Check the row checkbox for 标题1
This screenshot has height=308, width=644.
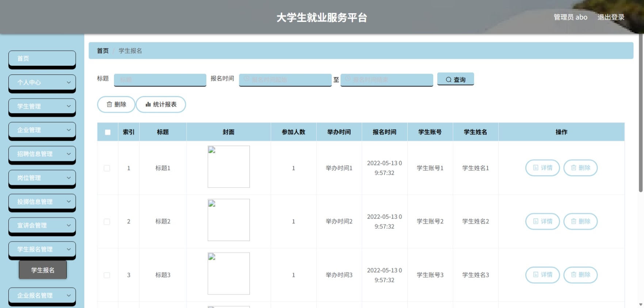[107, 168]
